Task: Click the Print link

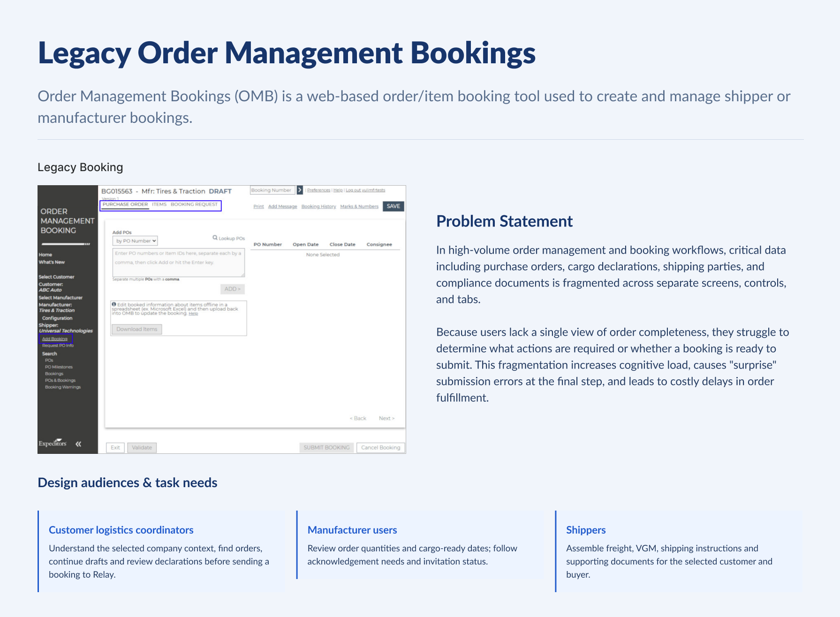Action: (258, 207)
